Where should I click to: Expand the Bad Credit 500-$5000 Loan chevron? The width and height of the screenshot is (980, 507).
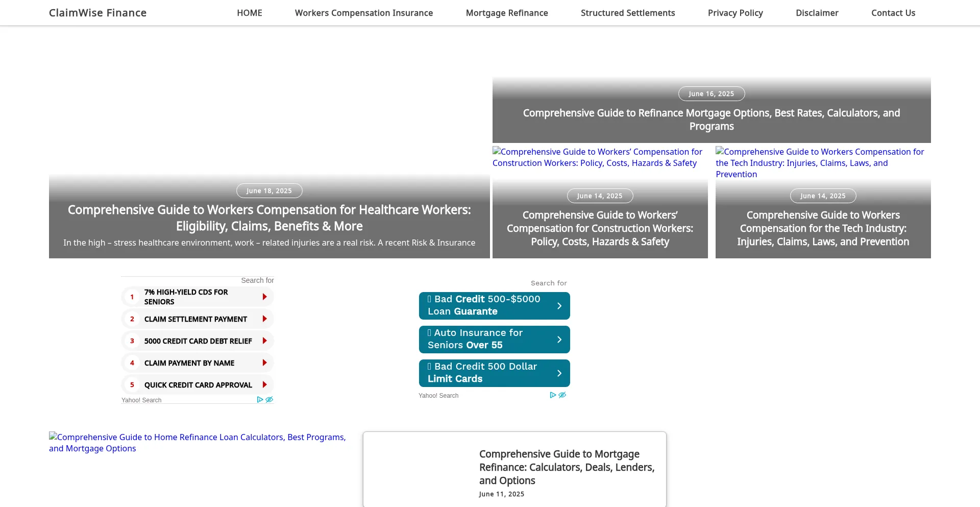(559, 306)
